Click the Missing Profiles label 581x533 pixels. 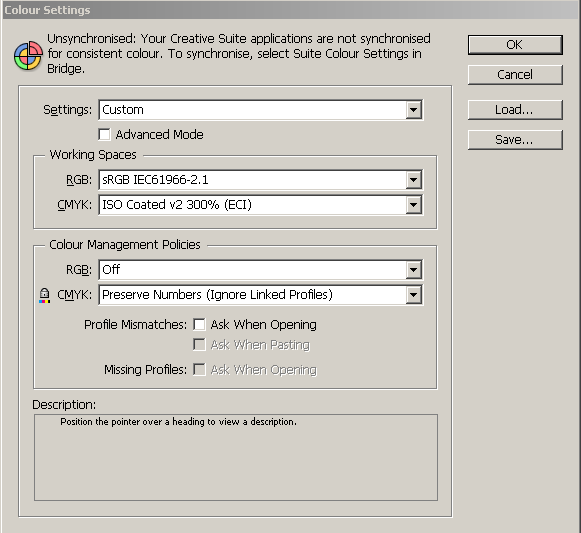tap(146, 370)
